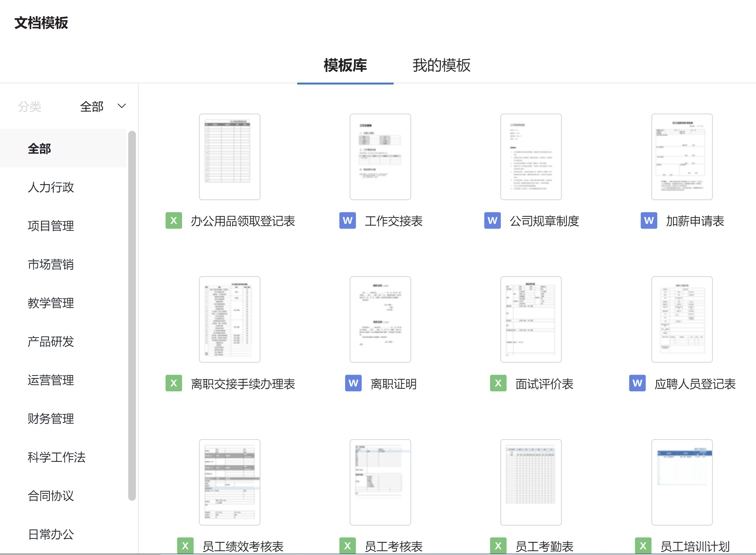Switch to the 我的模板 tab
The image size is (756, 555).
(441, 65)
